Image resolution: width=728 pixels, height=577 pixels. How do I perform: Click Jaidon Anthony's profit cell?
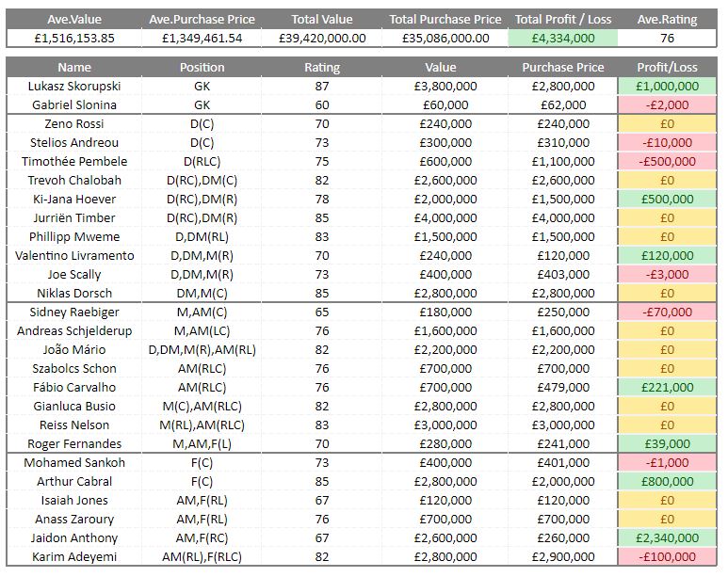667,537
